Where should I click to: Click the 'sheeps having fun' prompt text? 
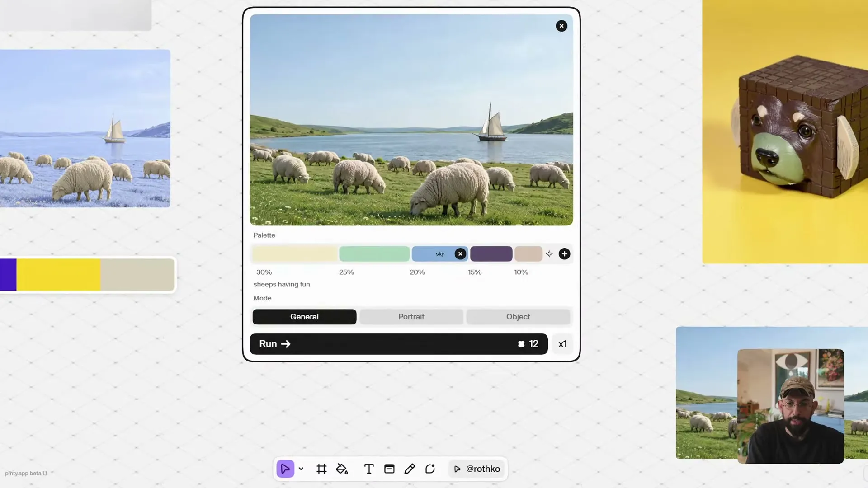(282, 284)
